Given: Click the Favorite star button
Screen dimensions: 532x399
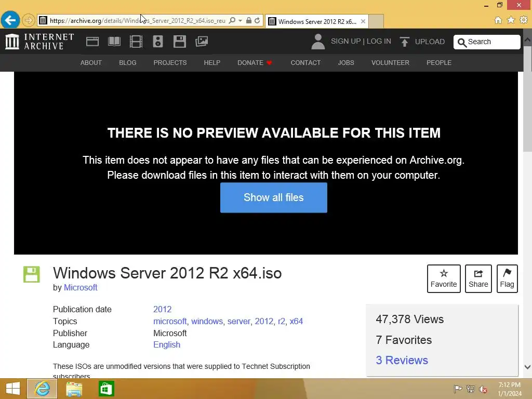Looking at the screenshot, I should click(444, 278).
